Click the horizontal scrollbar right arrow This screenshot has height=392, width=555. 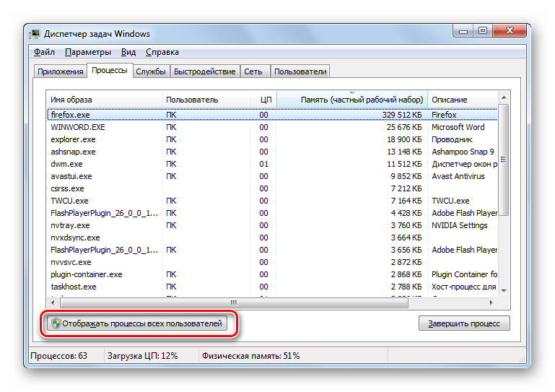click(491, 302)
